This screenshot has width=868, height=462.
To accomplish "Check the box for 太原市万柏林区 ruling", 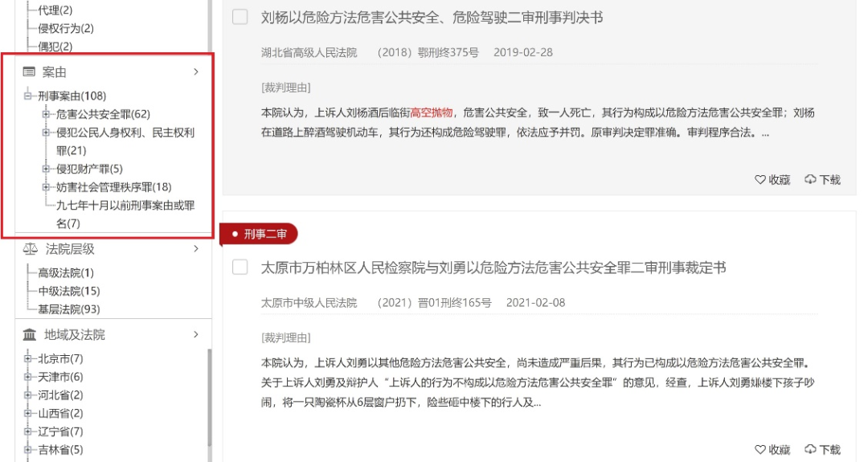I will 240,268.
